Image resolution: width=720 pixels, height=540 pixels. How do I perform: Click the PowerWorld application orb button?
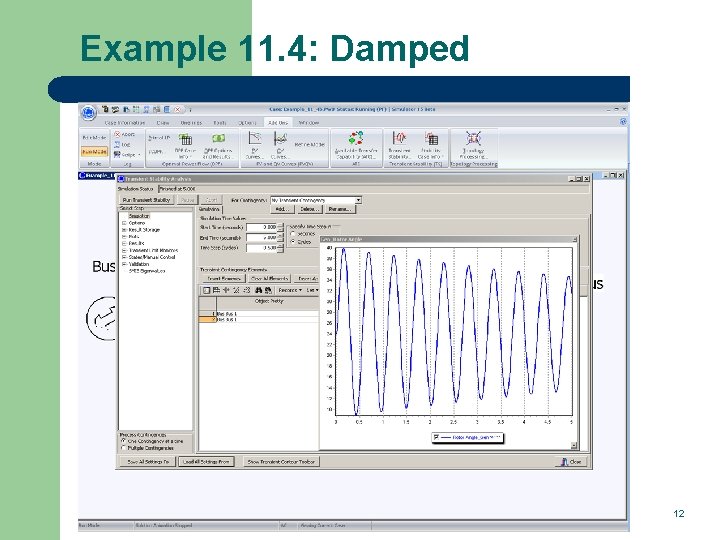click(88, 112)
